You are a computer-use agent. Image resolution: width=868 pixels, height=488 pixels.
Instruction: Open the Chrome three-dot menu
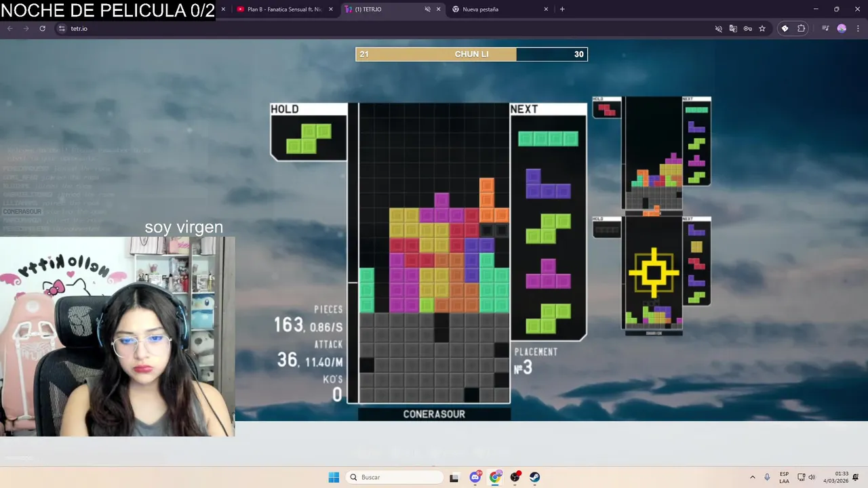tap(857, 28)
